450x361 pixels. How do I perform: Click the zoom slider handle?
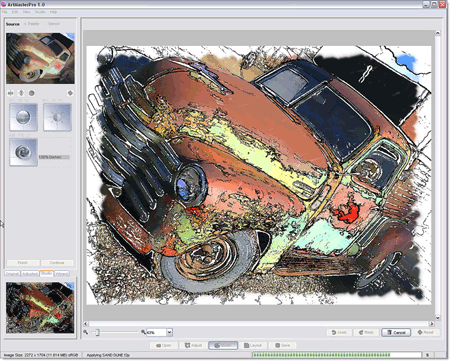click(97, 332)
